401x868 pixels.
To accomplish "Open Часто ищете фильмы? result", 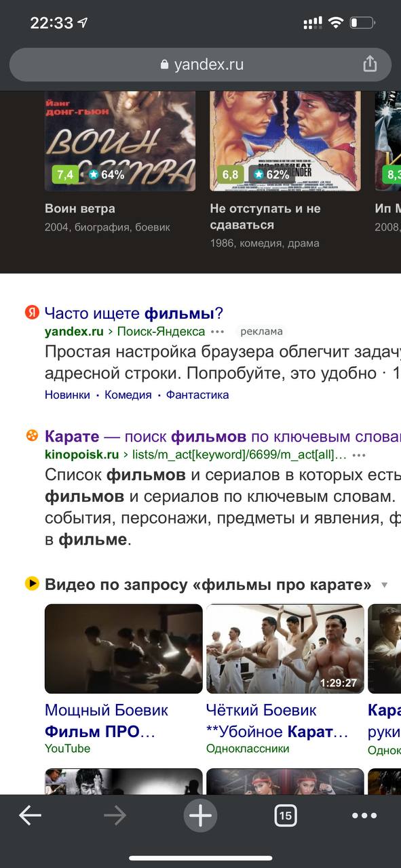I will 134,313.
